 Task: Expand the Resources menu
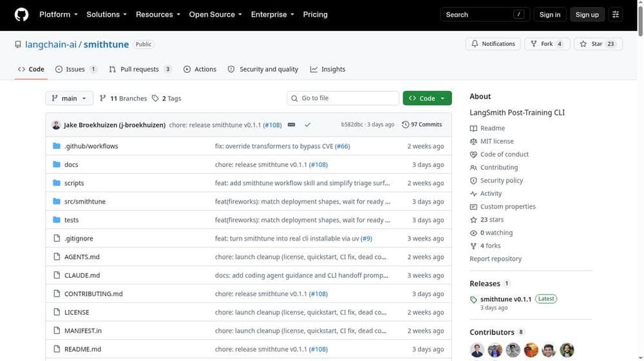[158, 14]
